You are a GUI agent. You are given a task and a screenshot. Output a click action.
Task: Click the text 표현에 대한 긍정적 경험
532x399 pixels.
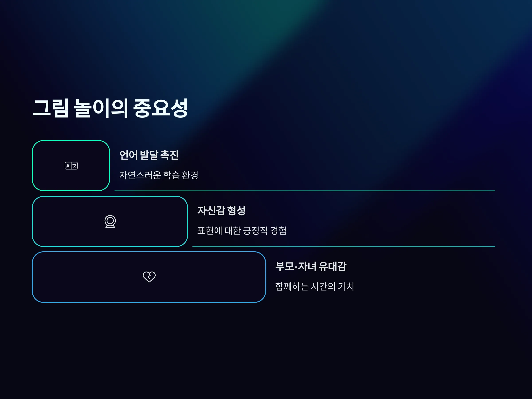(242, 230)
